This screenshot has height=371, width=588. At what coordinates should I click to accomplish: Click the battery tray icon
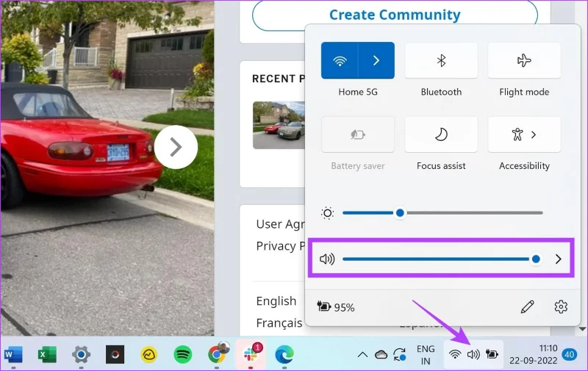pyautogui.click(x=492, y=354)
